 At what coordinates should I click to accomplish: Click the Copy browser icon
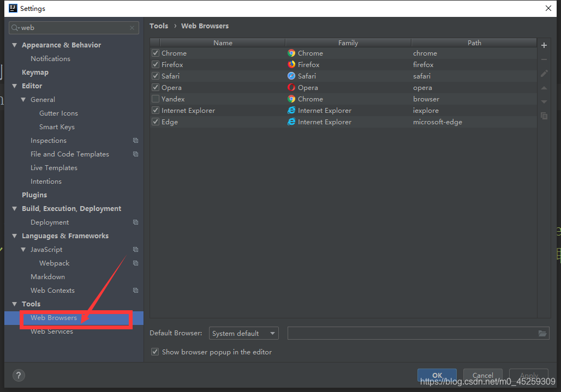[544, 116]
